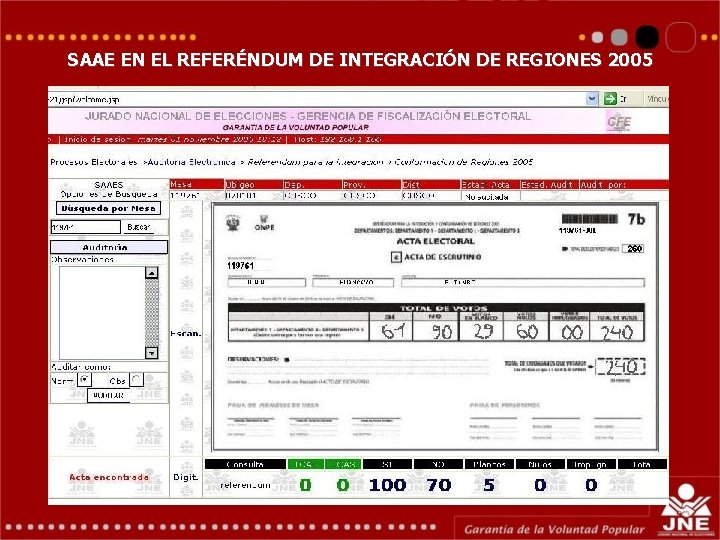720x540 pixels.
Task: Click the Estad. Acta column header
Action: click(x=490, y=184)
